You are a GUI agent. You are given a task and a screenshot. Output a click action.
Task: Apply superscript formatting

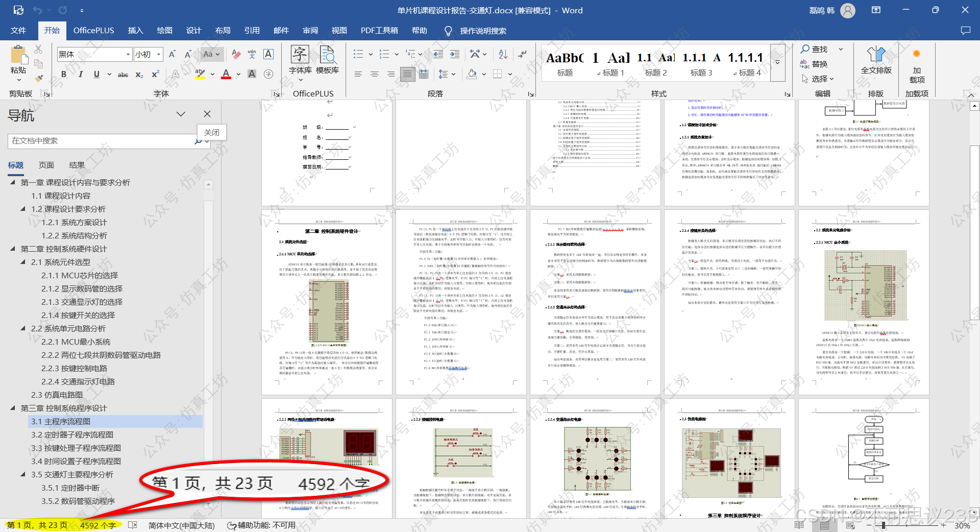155,75
